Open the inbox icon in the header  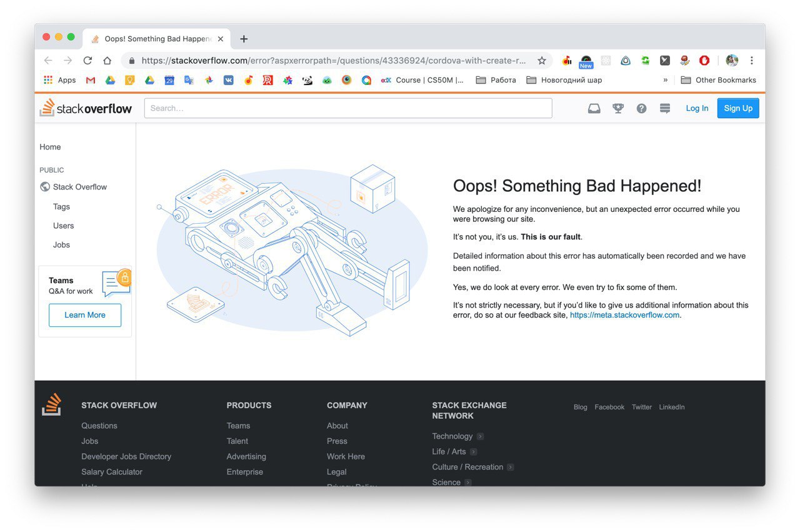(594, 108)
